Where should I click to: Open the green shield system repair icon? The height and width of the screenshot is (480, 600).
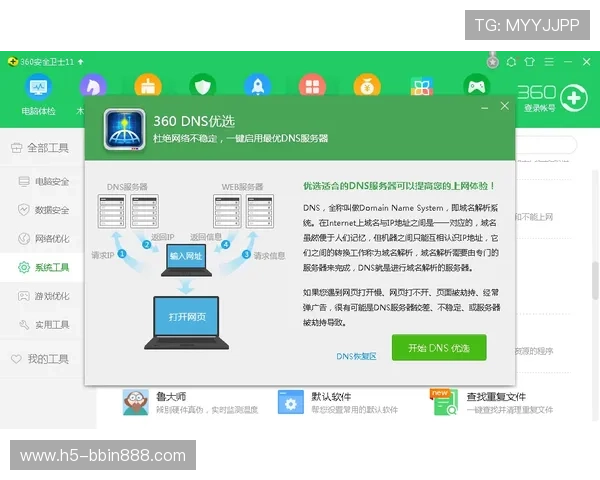tap(203, 86)
